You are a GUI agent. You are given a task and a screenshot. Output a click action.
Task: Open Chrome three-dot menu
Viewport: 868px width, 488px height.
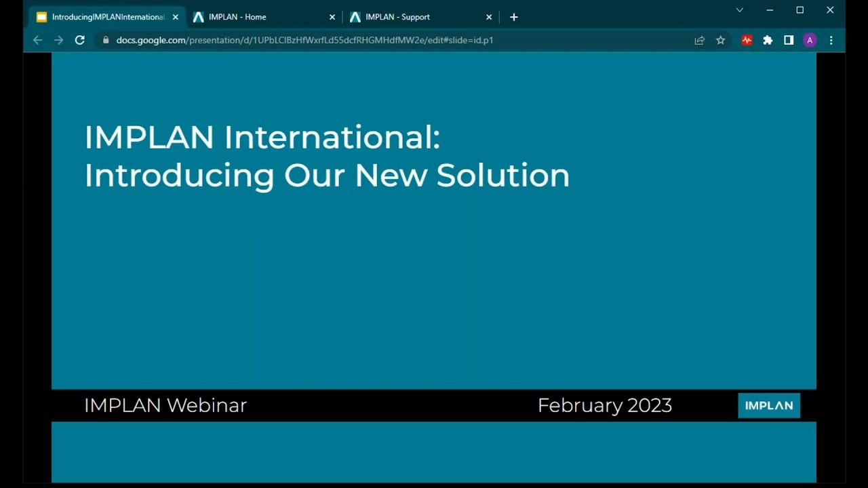click(831, 40)
